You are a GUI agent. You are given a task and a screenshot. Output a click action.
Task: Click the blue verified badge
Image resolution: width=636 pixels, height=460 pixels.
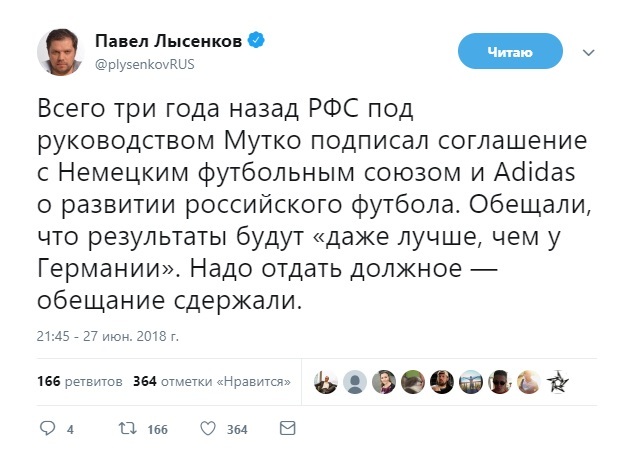[x=256, y=40]
